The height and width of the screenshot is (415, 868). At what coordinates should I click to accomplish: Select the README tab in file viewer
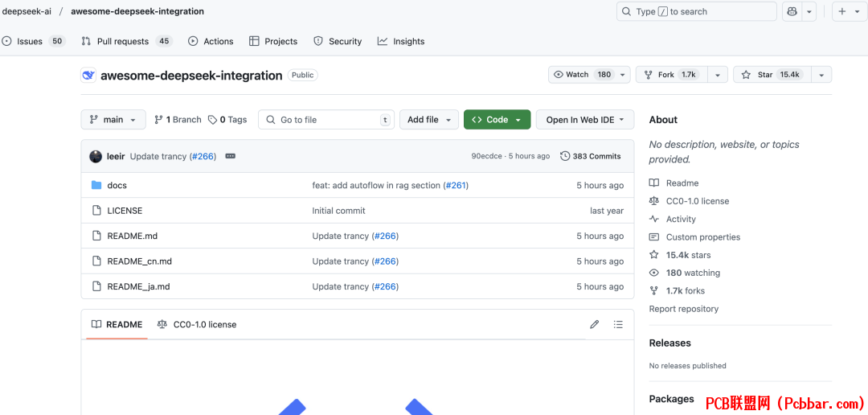point(117,325)
